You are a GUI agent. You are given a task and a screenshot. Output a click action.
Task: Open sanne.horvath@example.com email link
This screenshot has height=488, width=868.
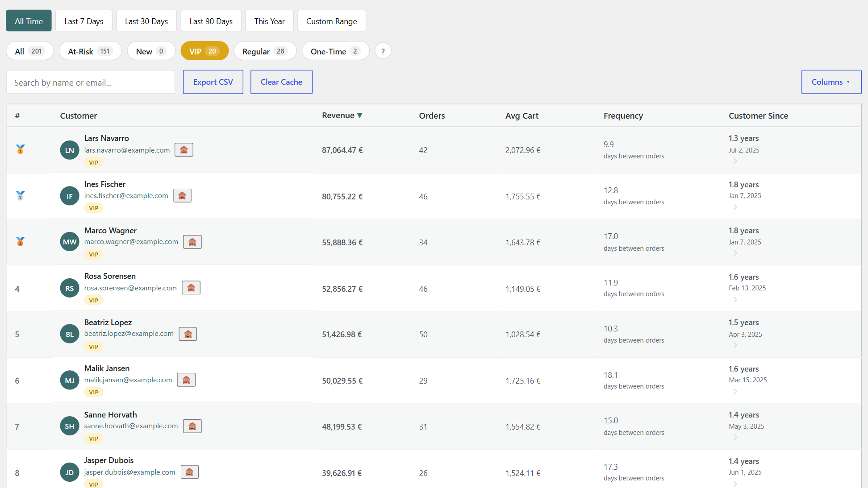pyautogui.click(x=131, y=426)
